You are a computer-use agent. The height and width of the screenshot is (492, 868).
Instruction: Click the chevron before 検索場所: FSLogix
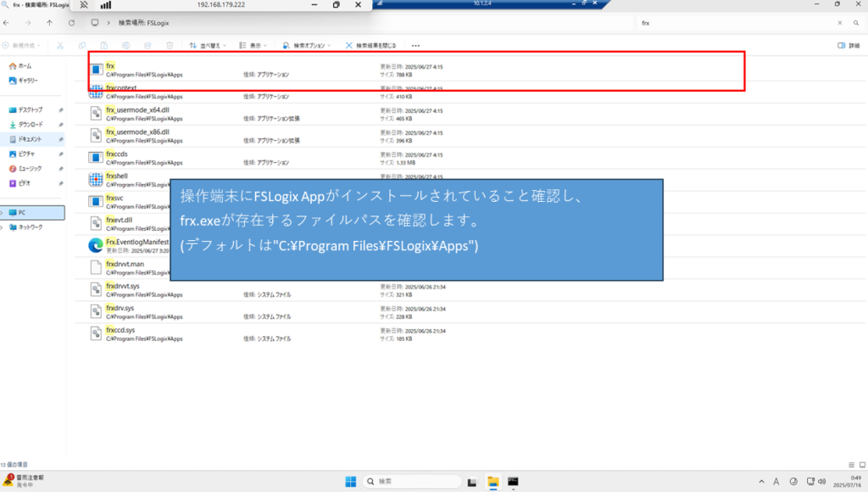coord(108,23)
